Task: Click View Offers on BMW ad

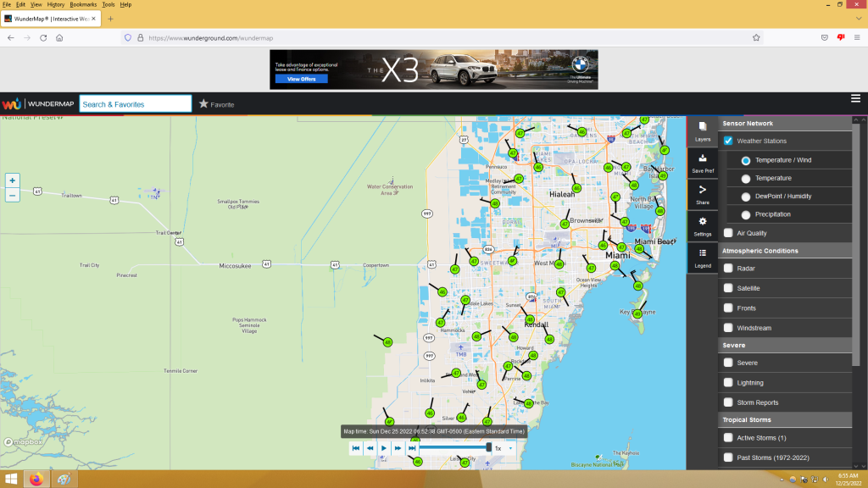Action: (x=302, y=79)
